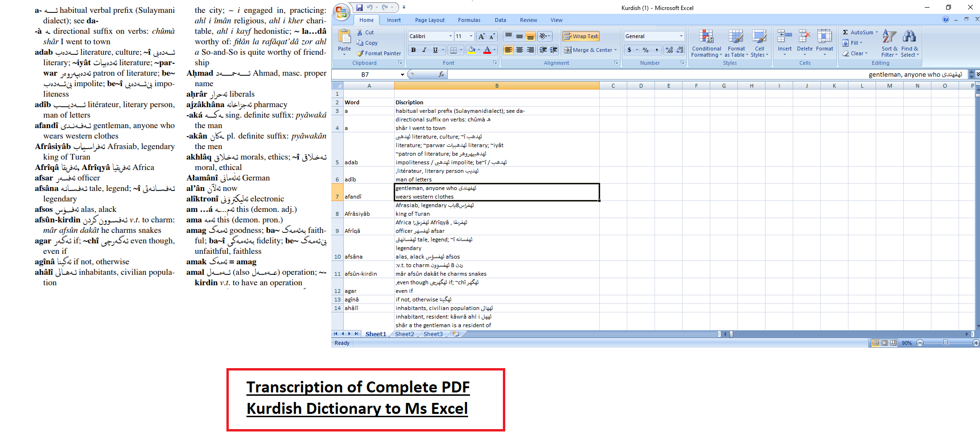This screenshot has width=980, height=441.
Task: Activate the Format Painter brush
Action: pos(378,53)
